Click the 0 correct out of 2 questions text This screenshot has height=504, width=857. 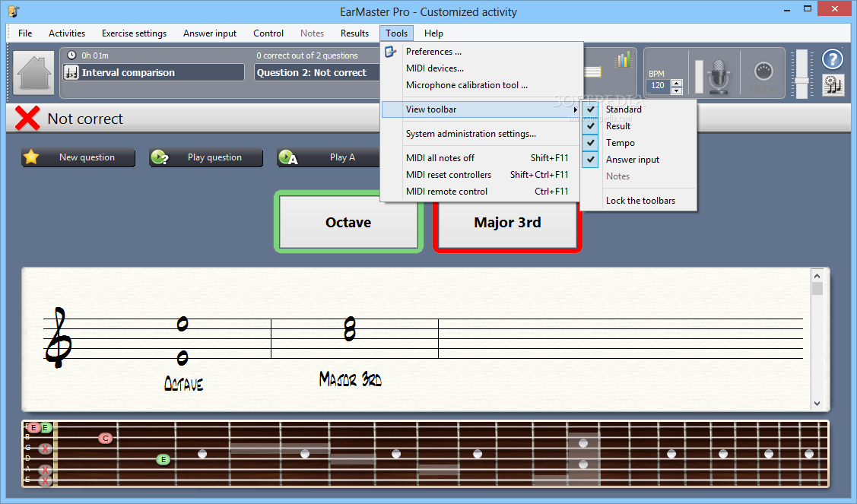pyautogui.click(x=306, y=55)
